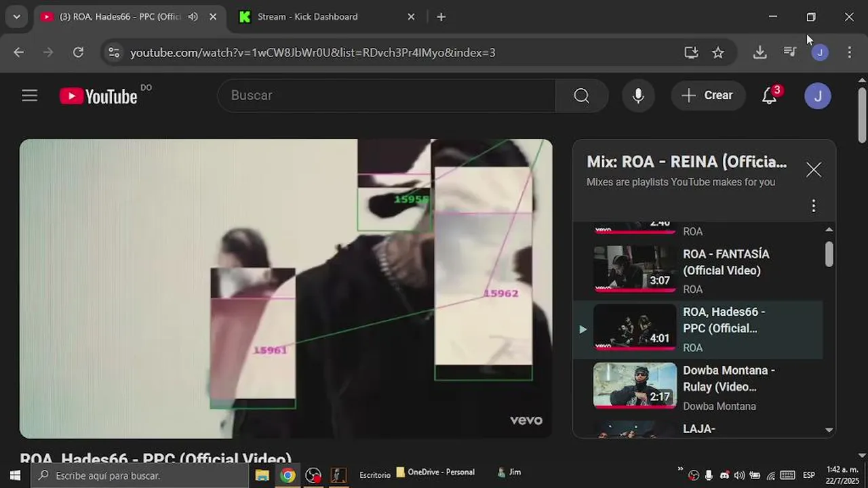The height and width of the screenshot is (488, 868).
Task: Click the microphone tray icon
Action: tap(709, 475)
